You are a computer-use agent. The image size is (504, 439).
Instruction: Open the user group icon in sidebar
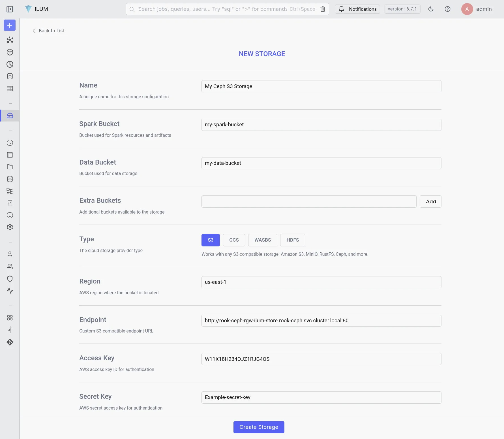[10, 267]
